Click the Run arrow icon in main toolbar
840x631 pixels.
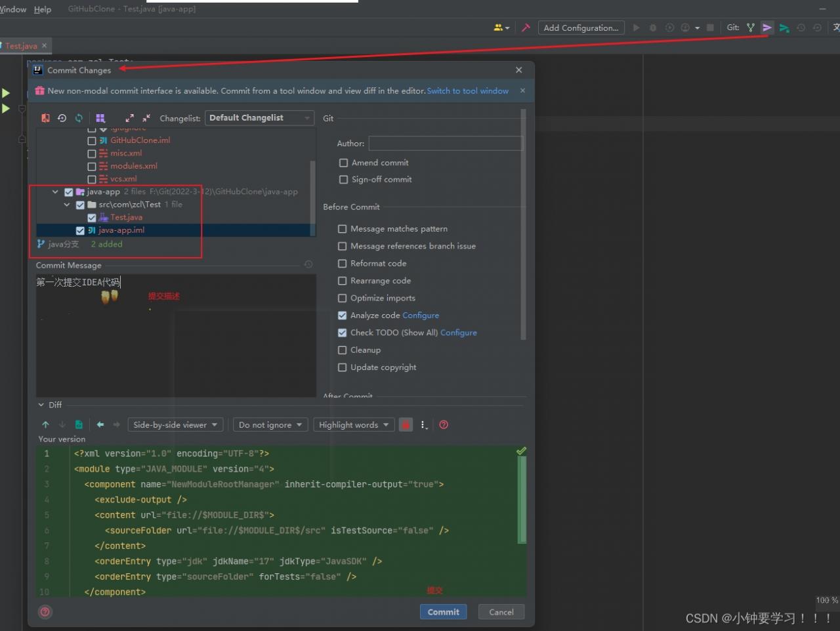click(636, 28)
